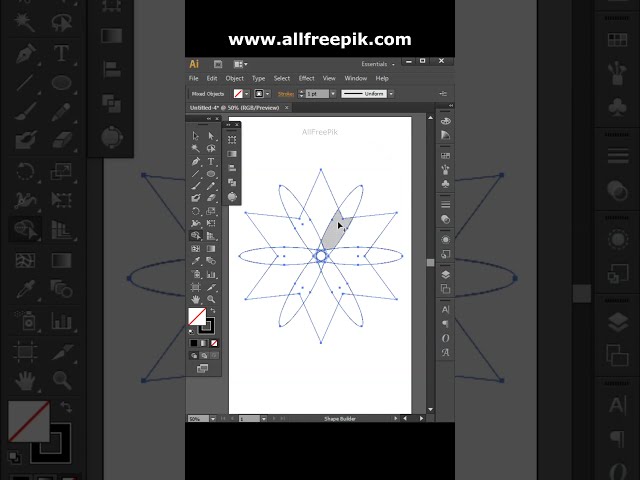
Task: Select the Type tool
Action: coord(211,162)
